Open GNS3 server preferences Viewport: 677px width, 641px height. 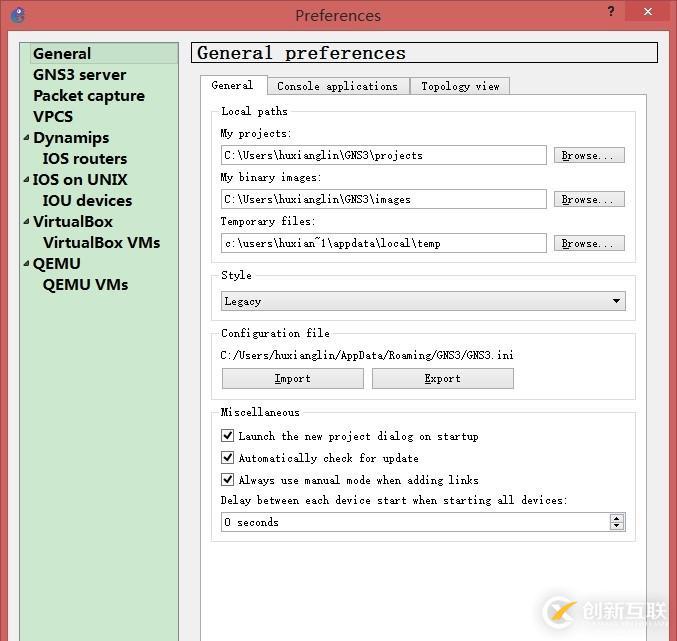pos(79,75)
